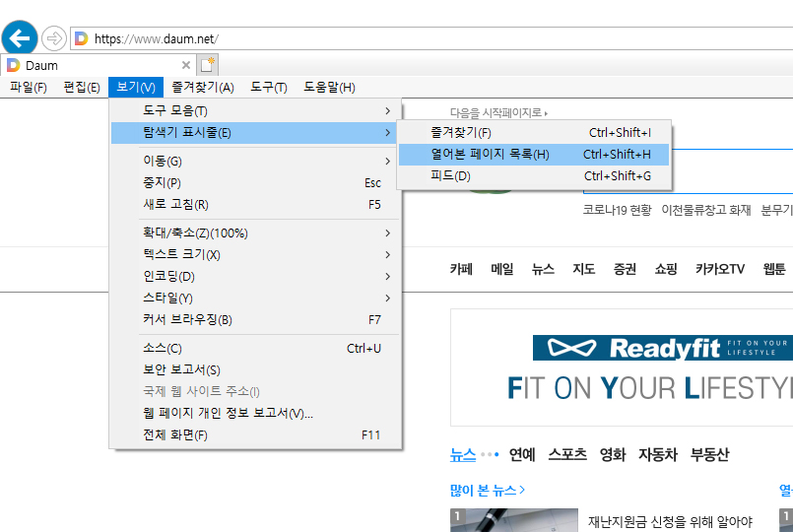
Task: Select 피드(D) submenu item
Action: (x=534, y=176)
